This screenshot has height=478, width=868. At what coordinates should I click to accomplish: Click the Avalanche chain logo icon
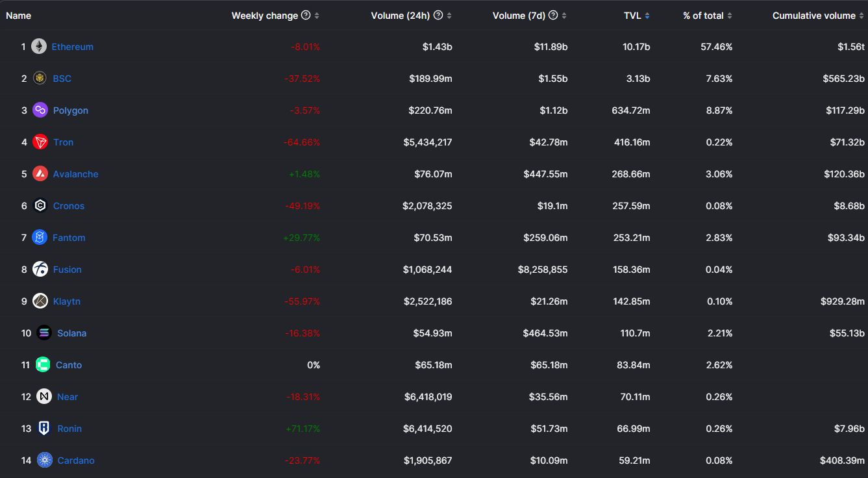40,174
